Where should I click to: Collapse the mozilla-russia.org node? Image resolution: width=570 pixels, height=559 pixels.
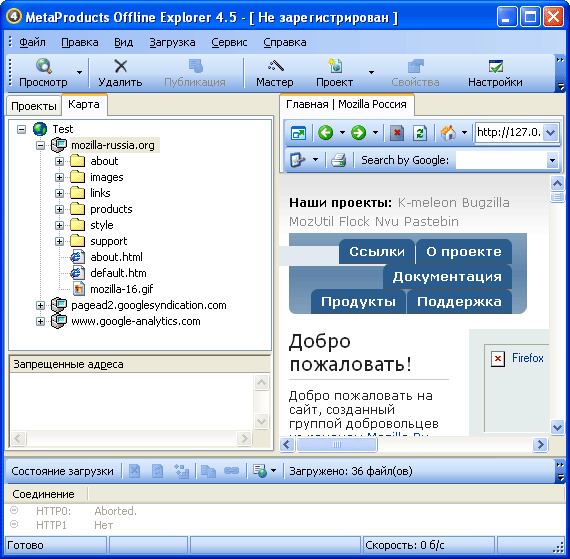pos(40,145)
